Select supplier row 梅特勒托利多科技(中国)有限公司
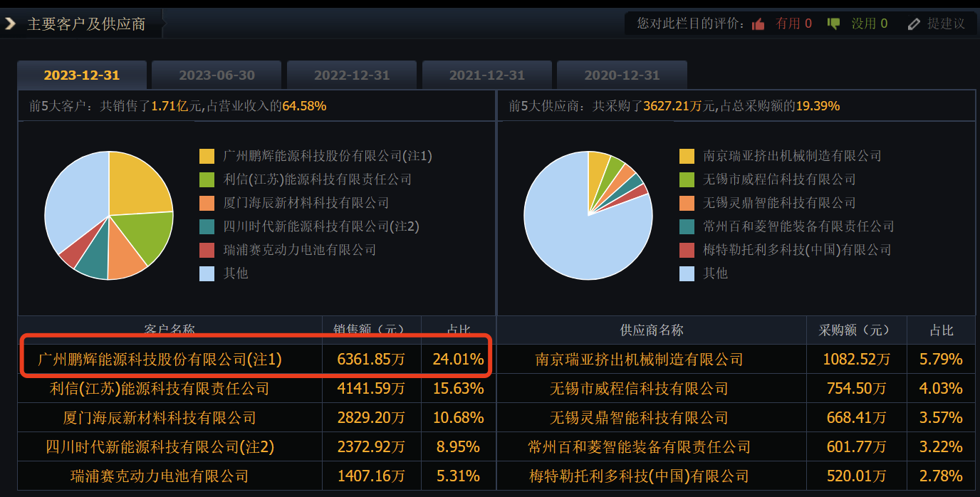The width and height of the screenshot is (980, 497). (x=736, y=476)
